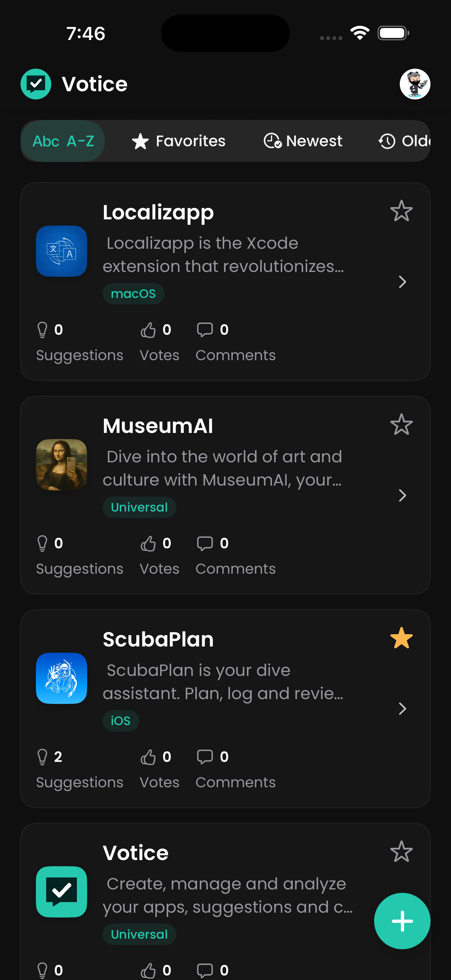Expand Localizapp details with its chevron
The height and width of the screenshot is (980, 451).
pos(402,282)
